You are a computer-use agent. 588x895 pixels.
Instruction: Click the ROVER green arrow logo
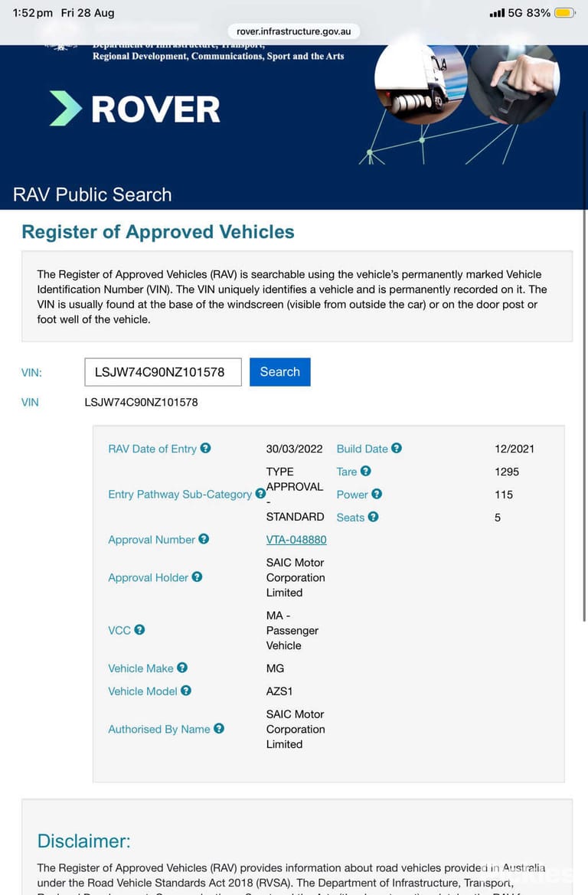click(x=66, y=108)
